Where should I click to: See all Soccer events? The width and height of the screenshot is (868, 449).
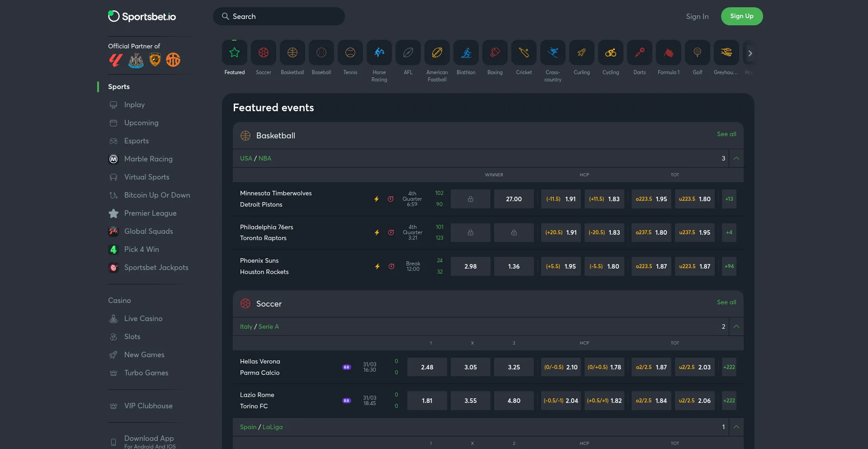tap(726, 302)
